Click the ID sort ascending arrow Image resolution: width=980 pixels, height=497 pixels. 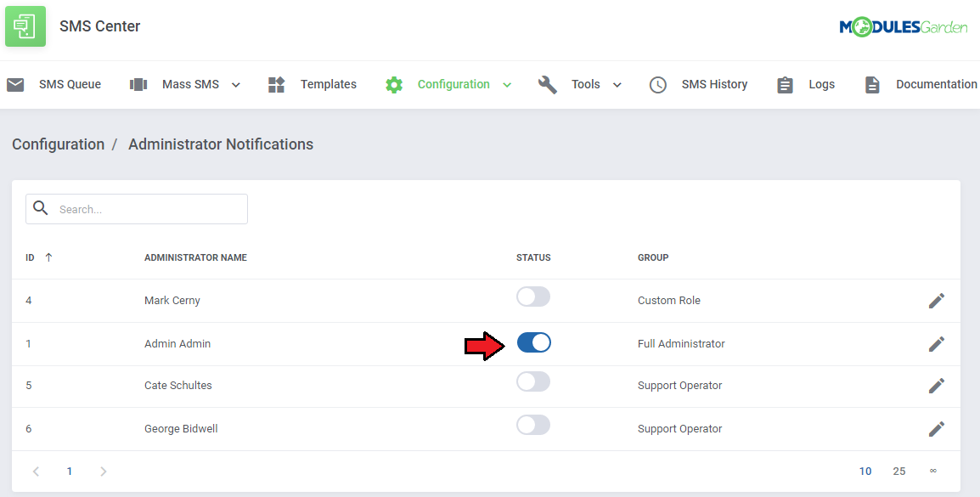point(48,257)
